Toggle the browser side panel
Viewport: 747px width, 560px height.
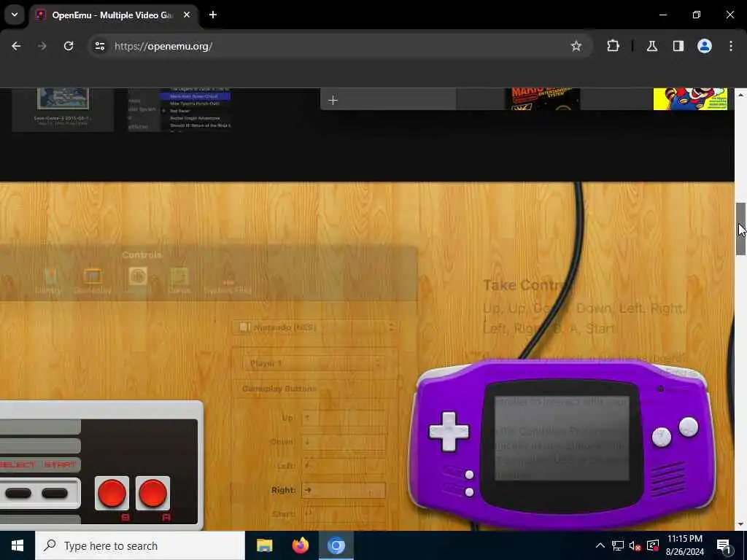point(678,46)
